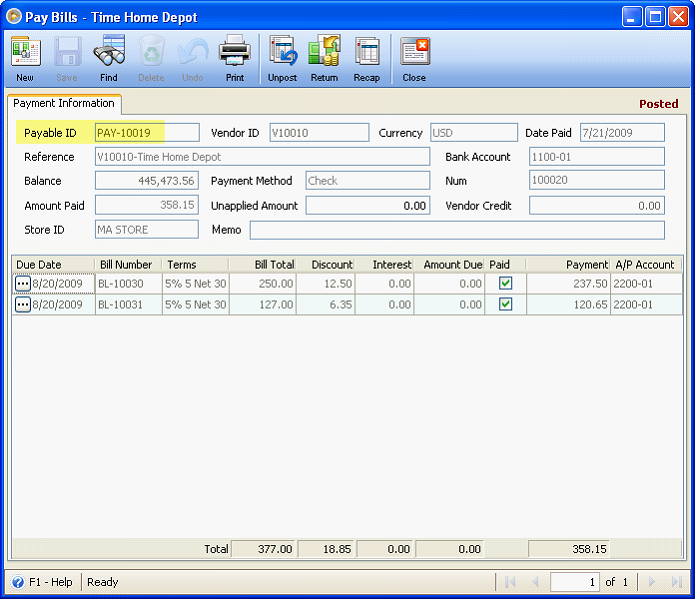This screenshot has width=696, height=600.
Task: Open Find with the binoculars icon
Action: point(108,58)
